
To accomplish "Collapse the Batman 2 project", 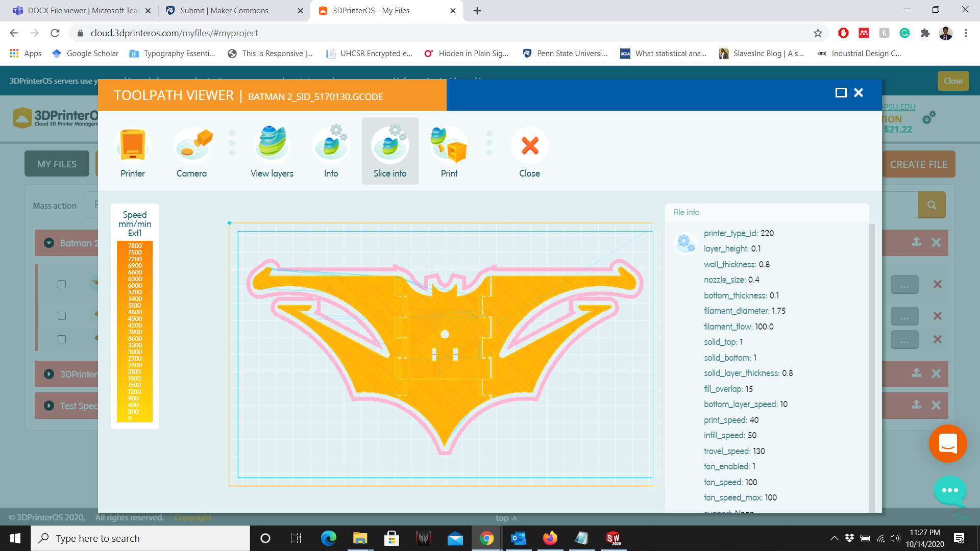I will coord(49,243).
